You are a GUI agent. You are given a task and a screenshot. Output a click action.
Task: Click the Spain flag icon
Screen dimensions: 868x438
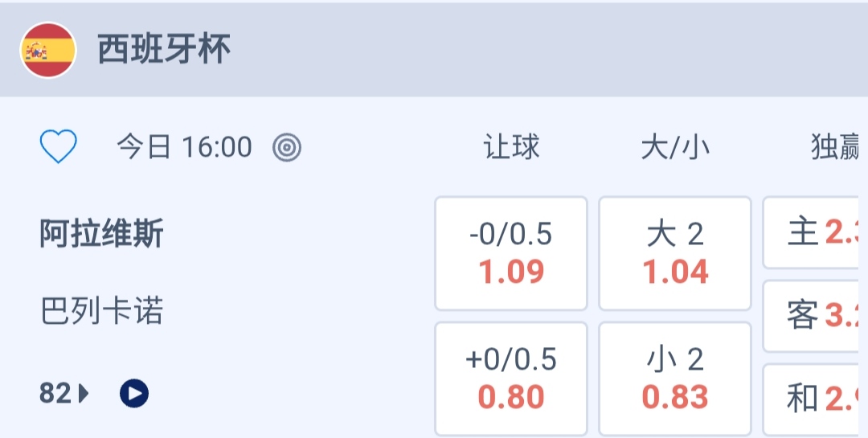point(48,51)
